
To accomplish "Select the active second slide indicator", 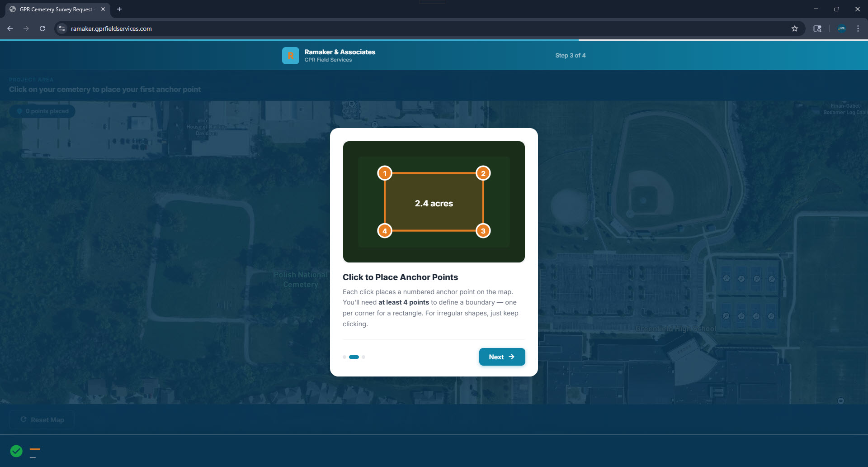I will 354,357.
